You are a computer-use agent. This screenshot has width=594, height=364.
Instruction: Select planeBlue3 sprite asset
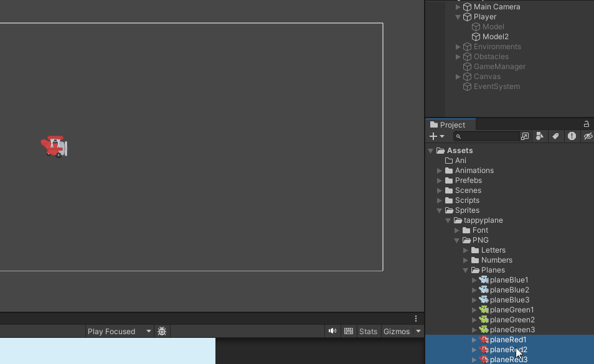pyautogui.click(x=509, y=300)
